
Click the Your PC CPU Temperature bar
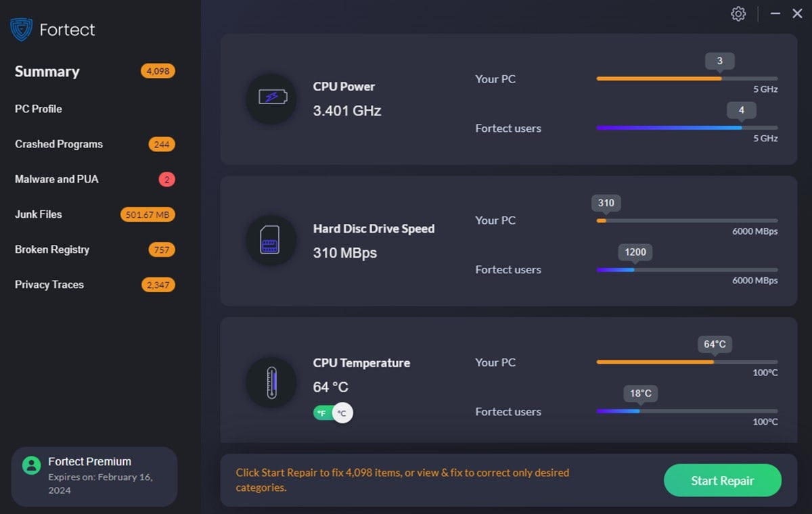(x=687, y=362)
